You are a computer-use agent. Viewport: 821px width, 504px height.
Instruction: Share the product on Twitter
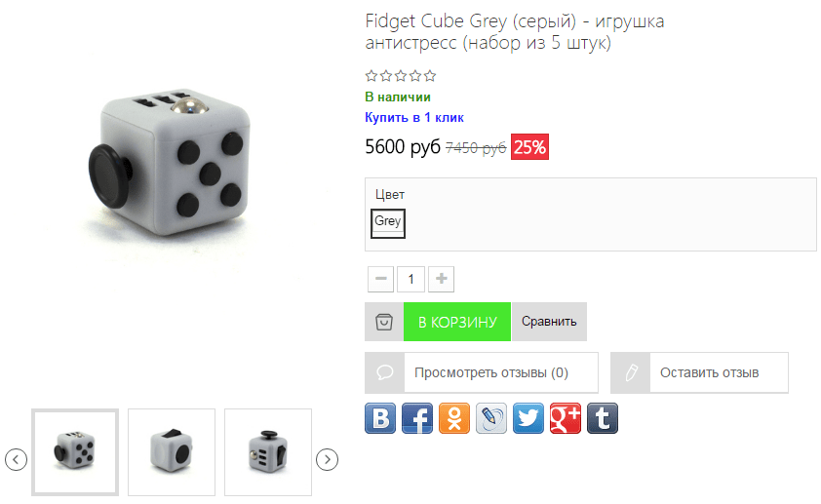[528, 418]
